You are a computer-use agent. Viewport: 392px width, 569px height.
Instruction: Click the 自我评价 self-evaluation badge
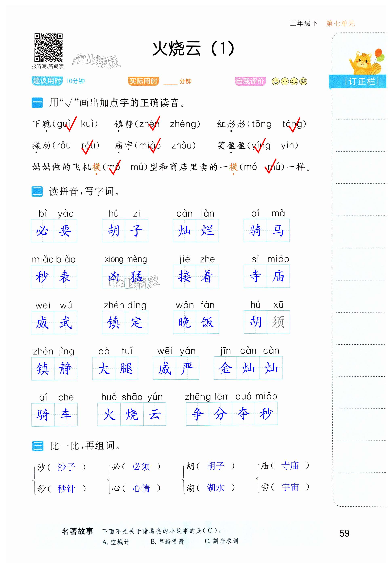tap(250, 81)
